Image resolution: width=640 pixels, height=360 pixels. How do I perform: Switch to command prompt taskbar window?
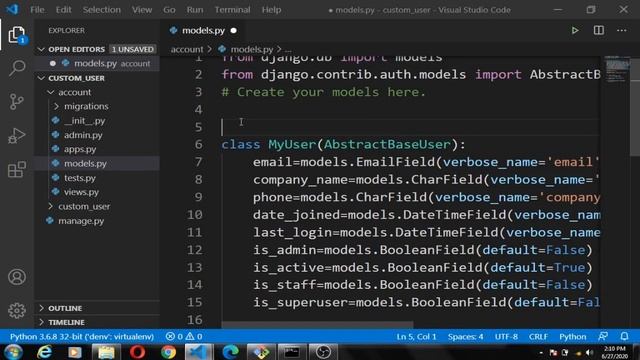point(292,352)
